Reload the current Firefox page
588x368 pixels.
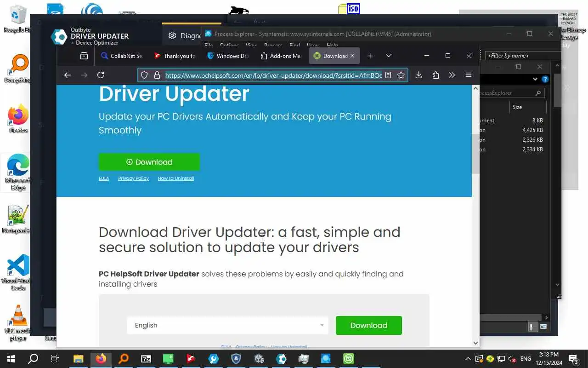pos(101,75)
